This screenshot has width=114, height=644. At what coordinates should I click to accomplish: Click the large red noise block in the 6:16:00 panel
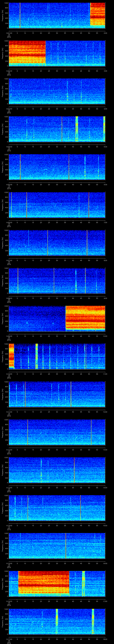[x=44, y=582]
